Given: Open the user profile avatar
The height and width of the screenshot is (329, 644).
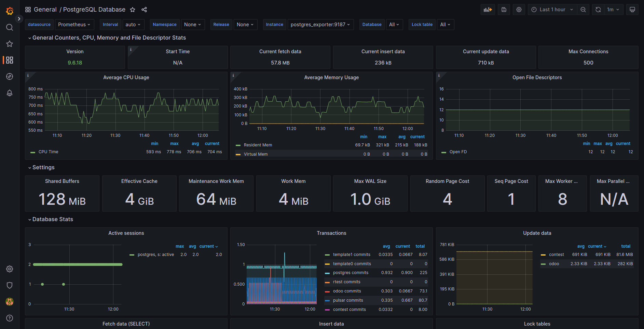Looking at the screenshot, I should click(10, 302).
